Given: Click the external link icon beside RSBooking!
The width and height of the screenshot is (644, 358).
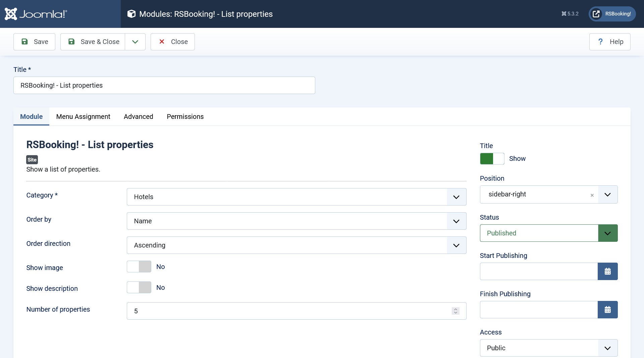Looking at the screenshot, I should click(596, 14).
